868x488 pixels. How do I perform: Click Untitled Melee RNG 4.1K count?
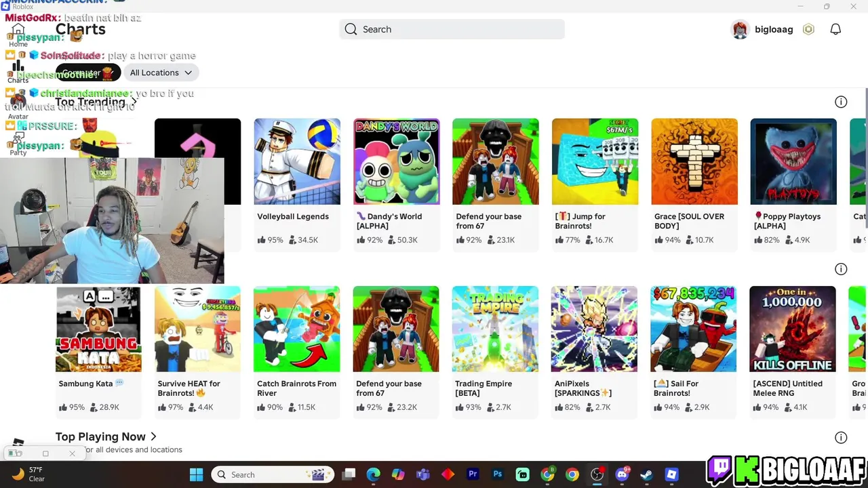point(795,407)
